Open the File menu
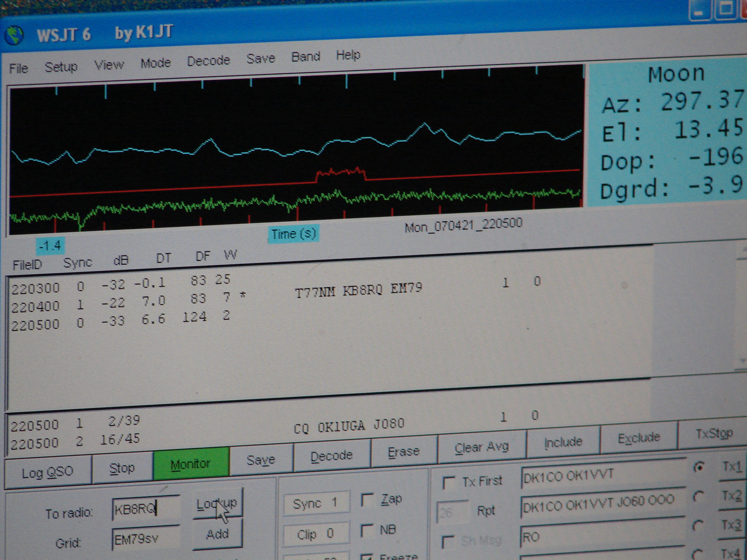The image size is (747, 560). (18, 68)
